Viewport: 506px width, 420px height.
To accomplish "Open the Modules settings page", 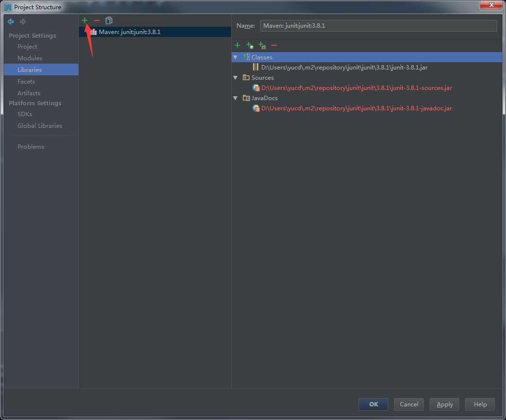I will coord(30,58).
